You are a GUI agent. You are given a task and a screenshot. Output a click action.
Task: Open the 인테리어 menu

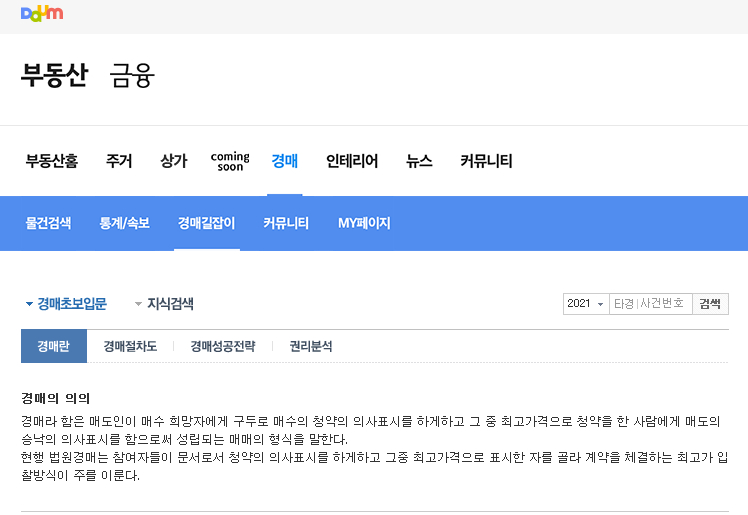click(x=352, y=161)
